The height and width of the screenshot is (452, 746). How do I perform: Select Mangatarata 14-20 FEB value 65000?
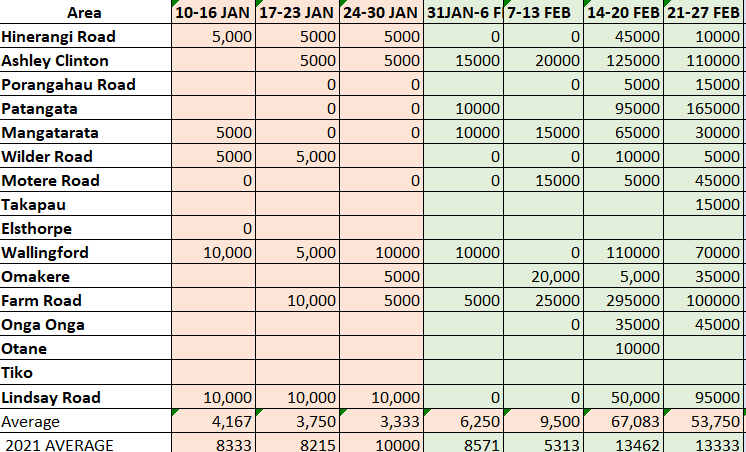pos(624,132)
